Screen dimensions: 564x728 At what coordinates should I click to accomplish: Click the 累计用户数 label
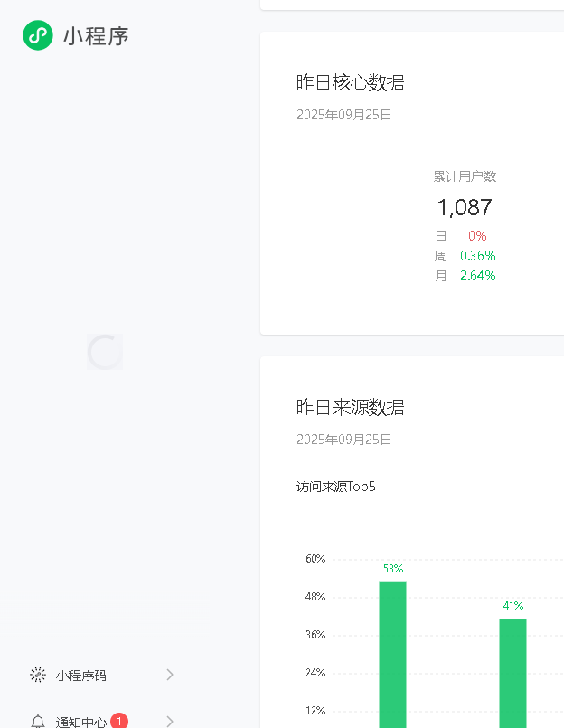(x=465, y=176)
